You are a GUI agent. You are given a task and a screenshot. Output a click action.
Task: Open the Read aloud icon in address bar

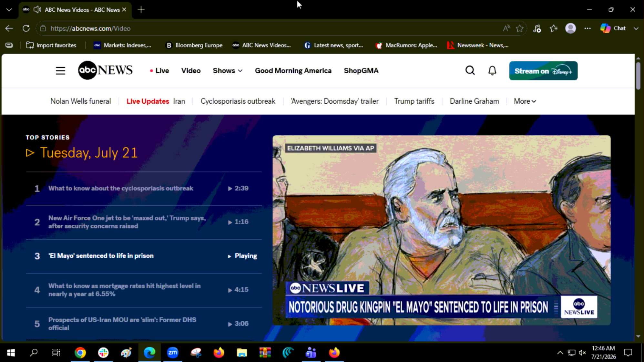tap(506, 28)
